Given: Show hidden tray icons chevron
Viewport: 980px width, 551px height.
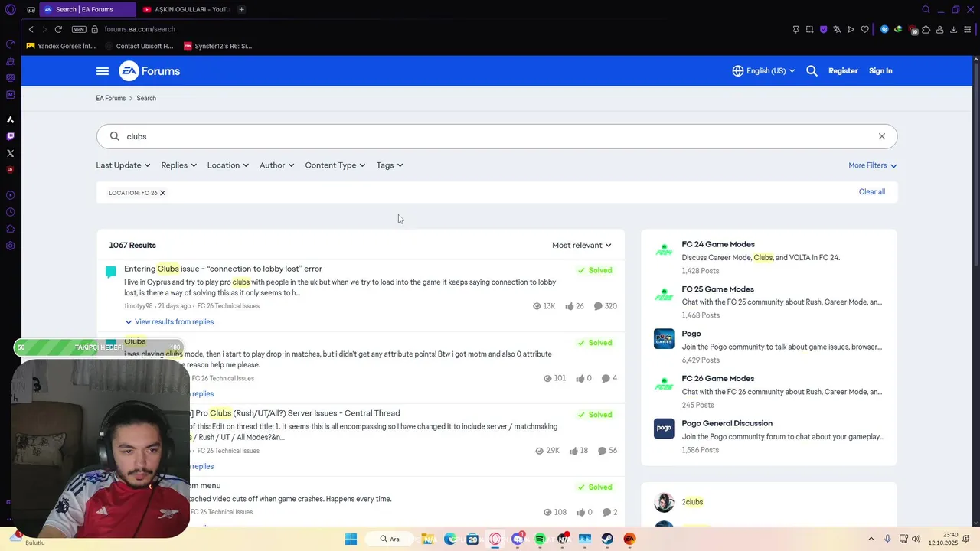Looking at the screenshot, I should point(871,539).
